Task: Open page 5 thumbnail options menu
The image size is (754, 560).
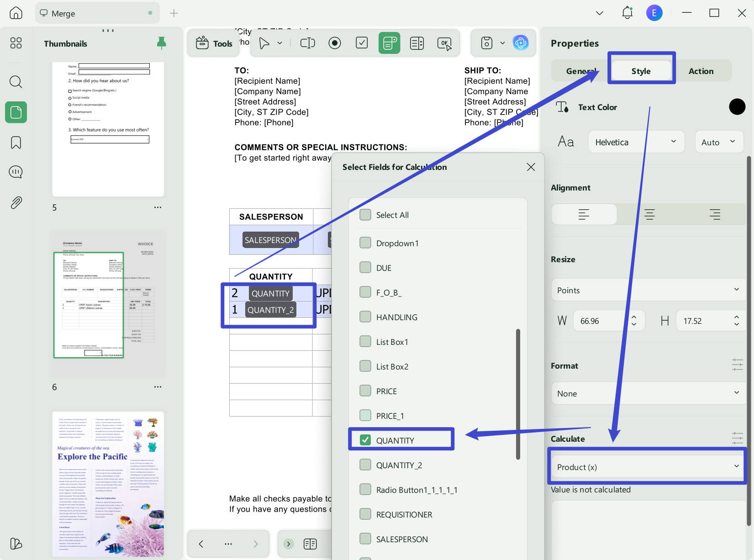Action: 158,207
